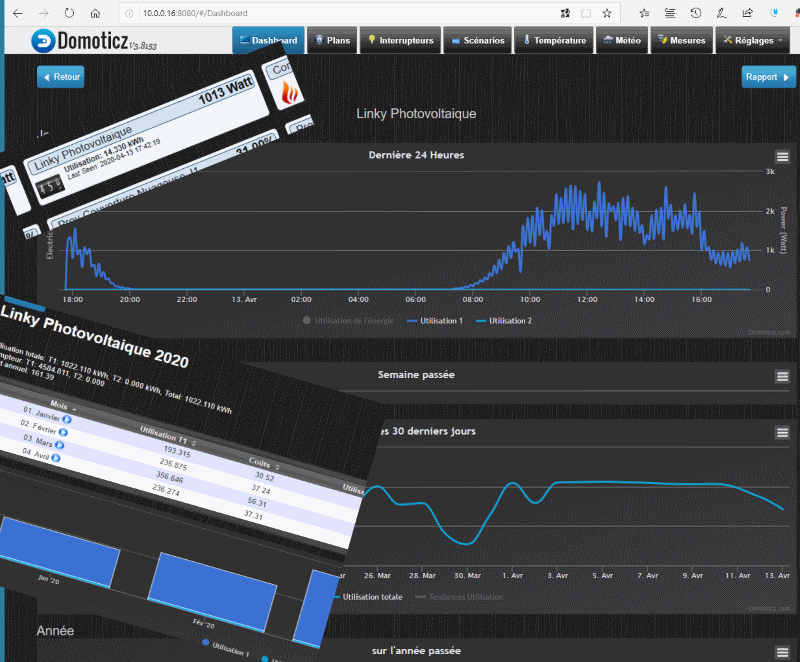Click the Fév '20 bar in chart

(212, 592)
